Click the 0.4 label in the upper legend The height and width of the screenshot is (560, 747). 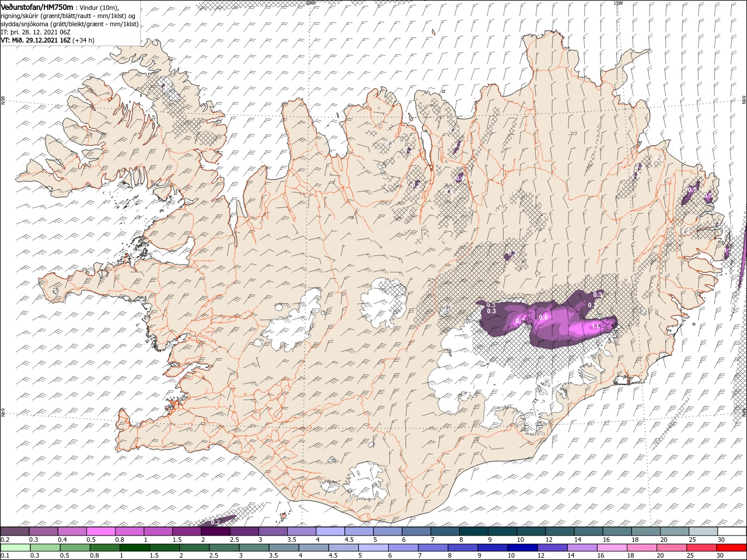(x=62, y=540)
